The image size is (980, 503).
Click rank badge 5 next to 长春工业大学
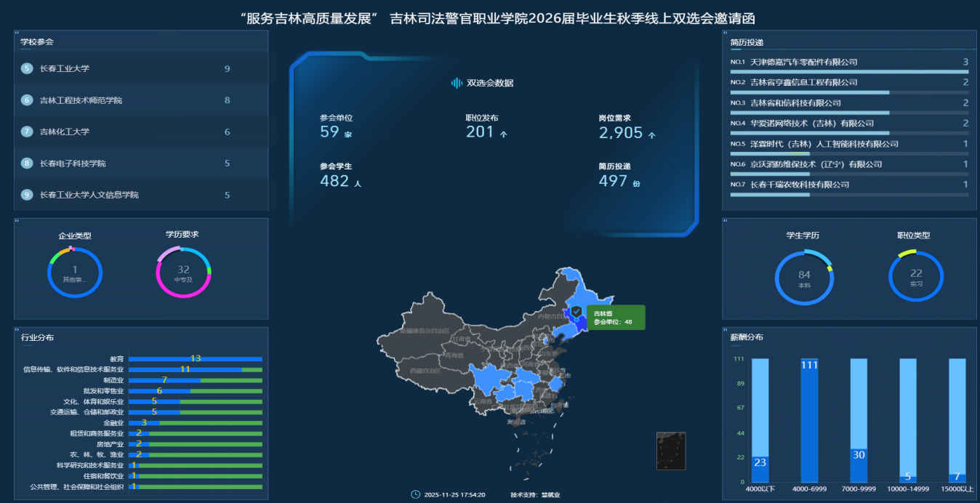(x=28, y=69)
